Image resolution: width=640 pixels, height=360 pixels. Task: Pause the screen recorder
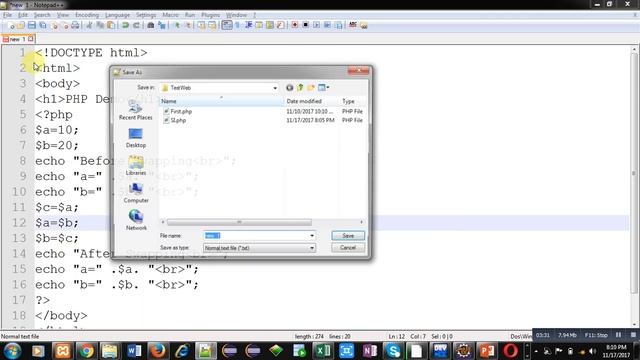(x=618, y=335)
